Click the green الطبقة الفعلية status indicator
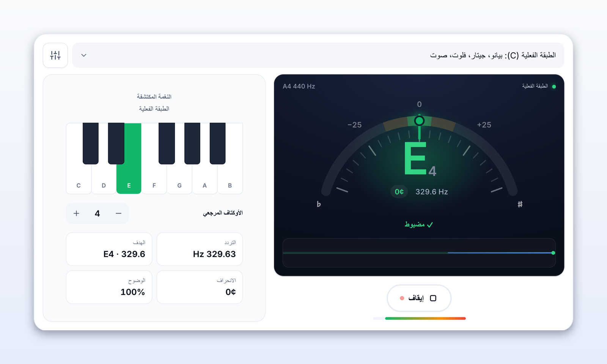This screenshot has width=607, height=364. click(x=539, y=86)
